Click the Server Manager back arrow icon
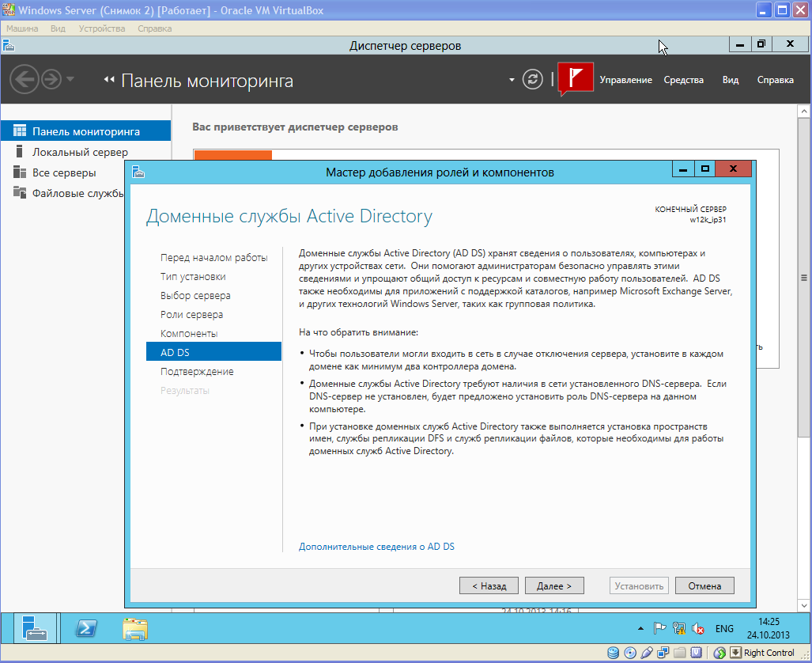The height and width of the screenshot is (663, 812). [24, 79]
